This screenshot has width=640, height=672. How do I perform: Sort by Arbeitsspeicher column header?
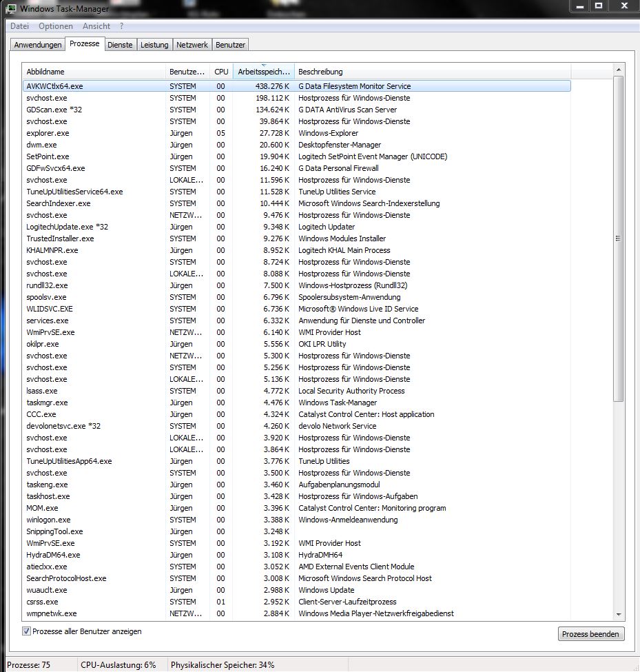click(263, 72)
